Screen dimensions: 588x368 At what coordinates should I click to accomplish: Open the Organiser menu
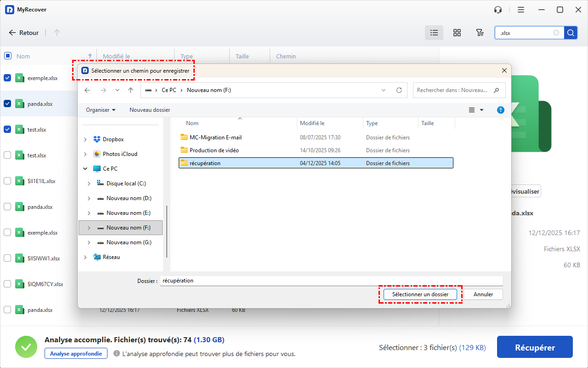tap(101, 110)
